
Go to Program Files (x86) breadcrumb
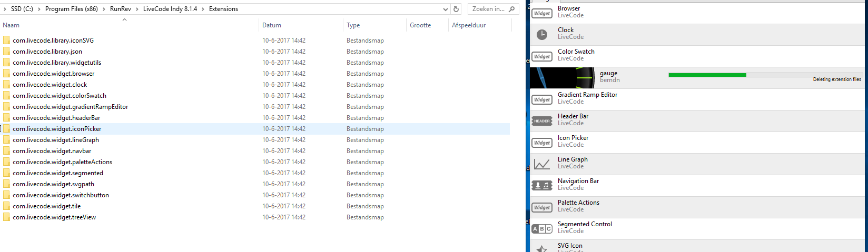(x=72, y=9)
